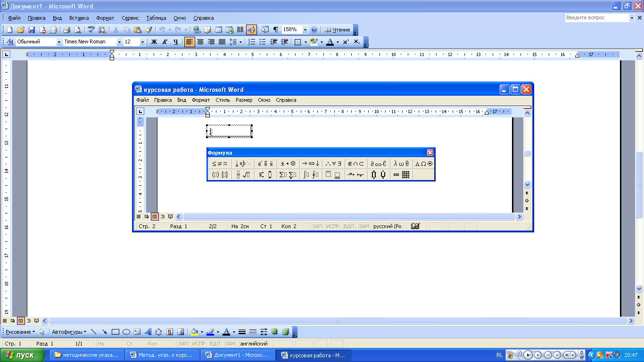Click the Open folder icon in Документ1
Screen dimensions: 644x362
coord(21,30)
